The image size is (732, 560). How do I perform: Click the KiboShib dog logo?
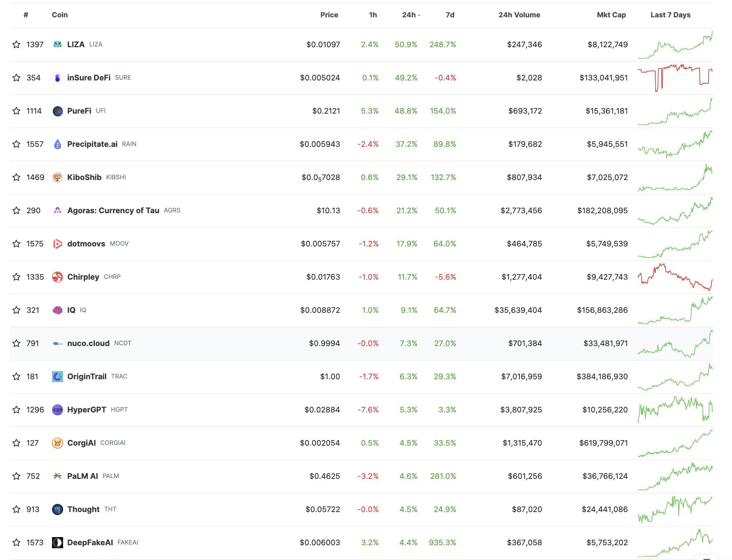pyautogui.click(x=58, y=177)
